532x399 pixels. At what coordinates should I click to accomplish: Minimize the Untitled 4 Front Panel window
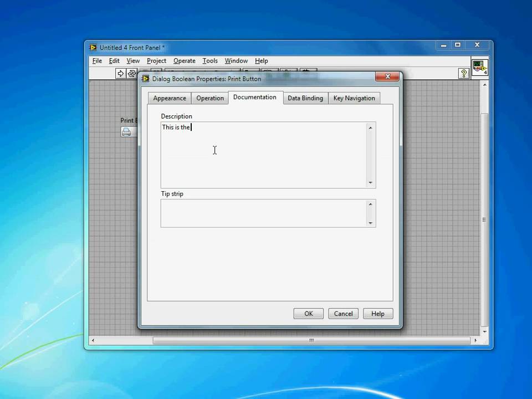click(443, 45)
